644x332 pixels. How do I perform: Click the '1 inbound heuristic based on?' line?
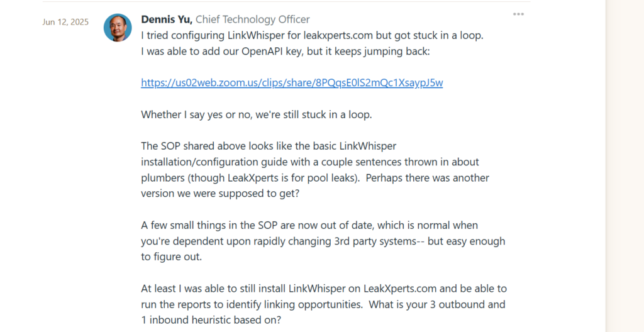[210, 320]
